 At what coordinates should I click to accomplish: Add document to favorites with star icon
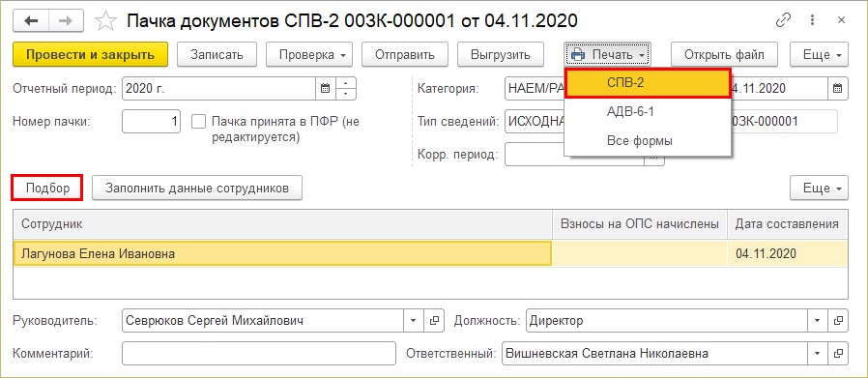click(105, 21)
